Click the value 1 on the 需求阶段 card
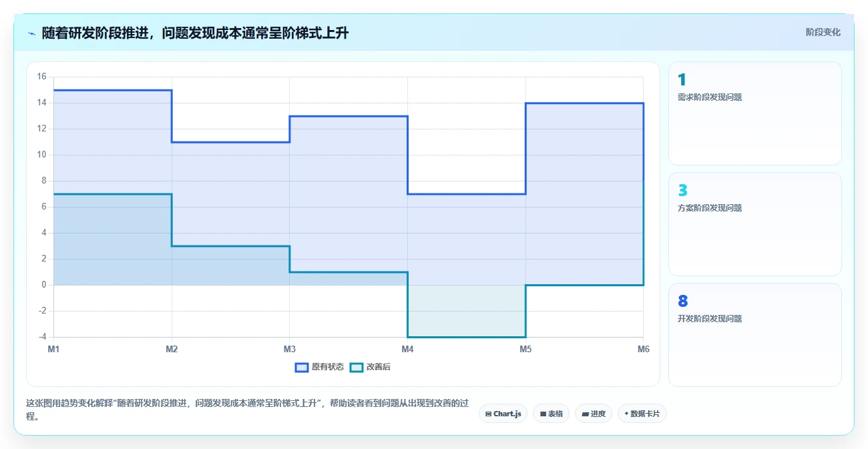Screen dimensions: 868x449 pyautogui.click(x=682, y=80)
